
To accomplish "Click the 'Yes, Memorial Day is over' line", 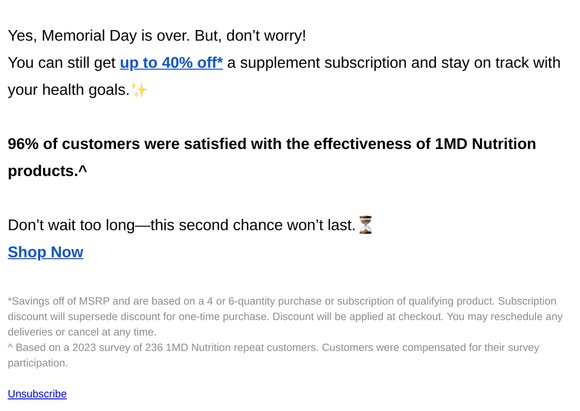I will click(157, 36).
